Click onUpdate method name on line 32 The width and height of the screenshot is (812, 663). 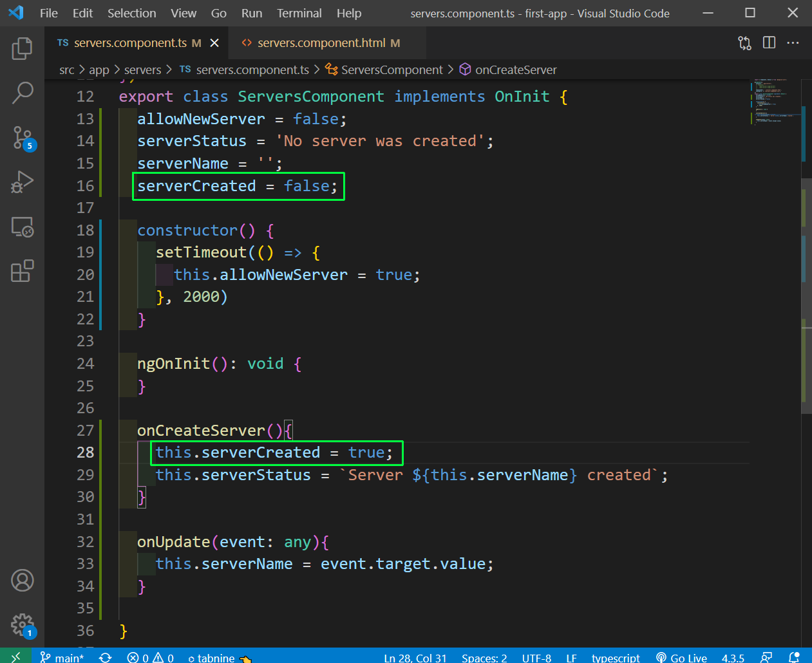coord(173,542)
